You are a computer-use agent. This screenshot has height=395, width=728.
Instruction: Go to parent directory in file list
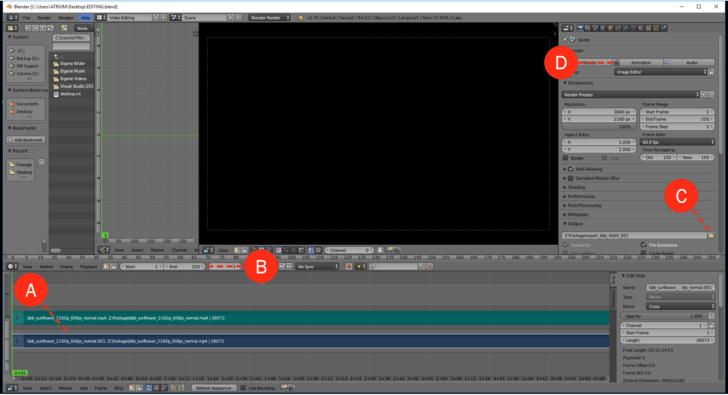[57, 56]
